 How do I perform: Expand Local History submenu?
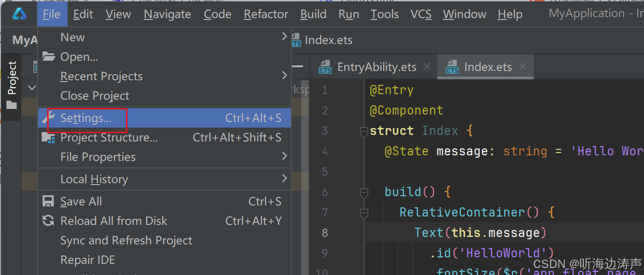click(x=164, y=179)
